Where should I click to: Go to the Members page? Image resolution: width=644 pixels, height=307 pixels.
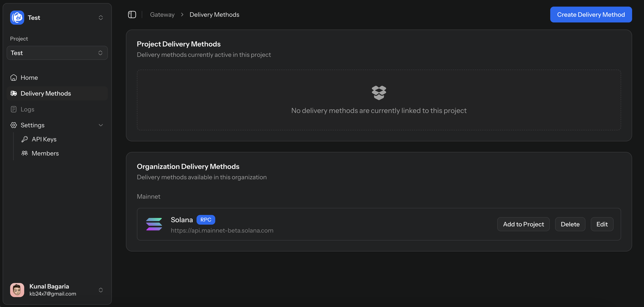coord(45,153)
